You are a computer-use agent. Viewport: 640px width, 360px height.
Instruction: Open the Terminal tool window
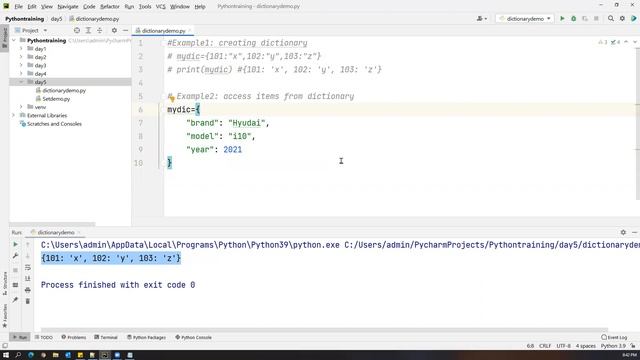pyautogui.click(x=106, y=338)
